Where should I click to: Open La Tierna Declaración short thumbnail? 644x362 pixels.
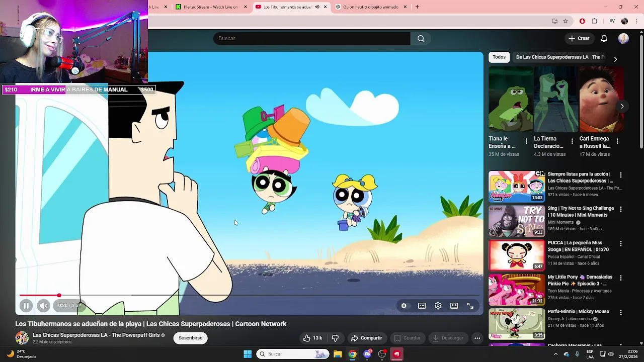click(x=556, y=100)
